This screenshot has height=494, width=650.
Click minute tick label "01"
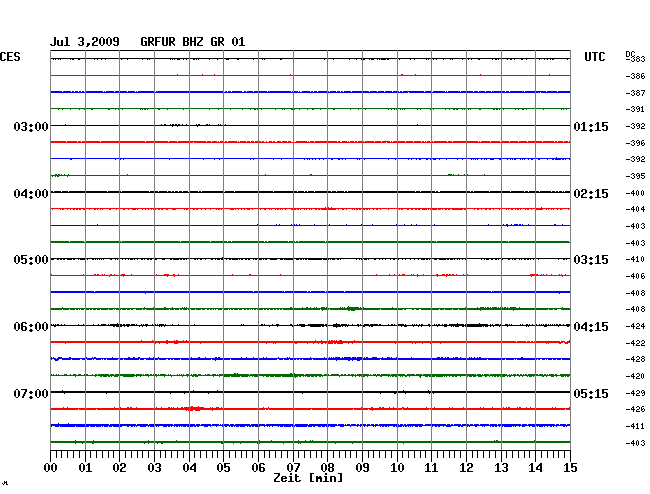click(85, 468)
